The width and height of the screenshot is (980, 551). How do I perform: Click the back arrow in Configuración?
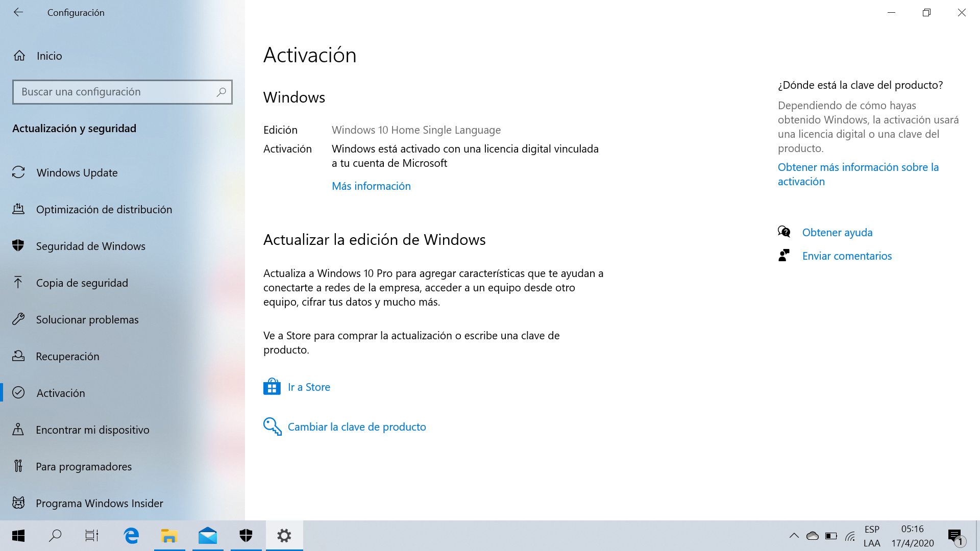pos(18,12)
